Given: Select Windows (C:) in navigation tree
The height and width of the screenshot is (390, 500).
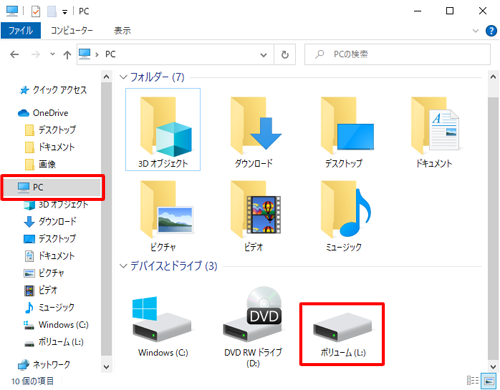Looking at the screenshot, I should tap(56, 325).
